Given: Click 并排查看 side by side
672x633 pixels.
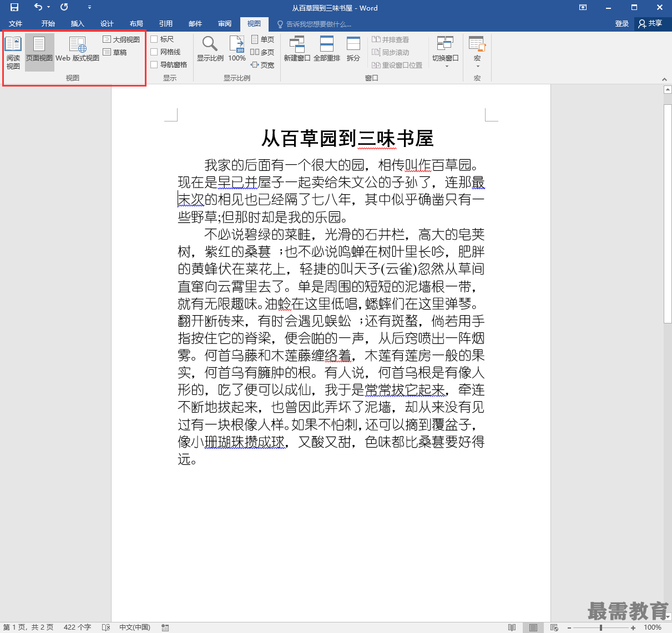Looking at the screenshot, I should point(391,39).
